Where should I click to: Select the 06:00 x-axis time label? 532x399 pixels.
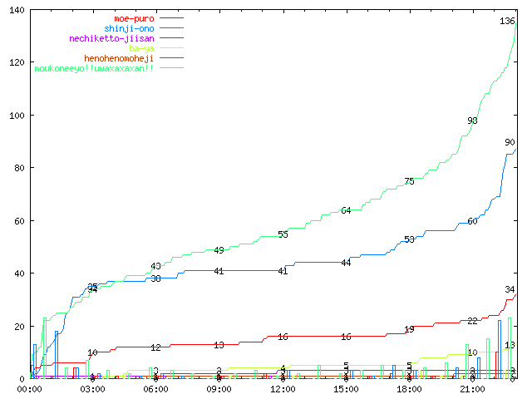point(155,389)
